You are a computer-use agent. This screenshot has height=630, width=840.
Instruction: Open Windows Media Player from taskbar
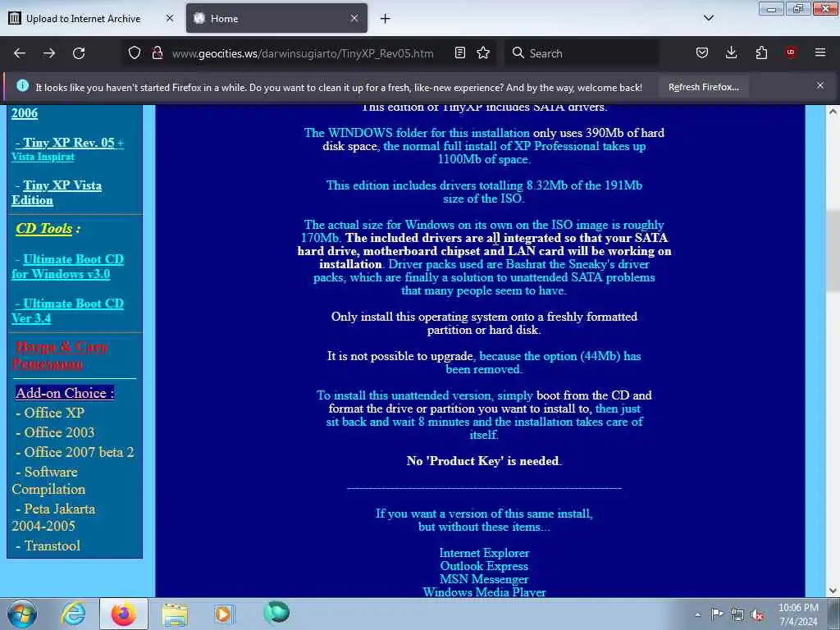pos(224,614)
